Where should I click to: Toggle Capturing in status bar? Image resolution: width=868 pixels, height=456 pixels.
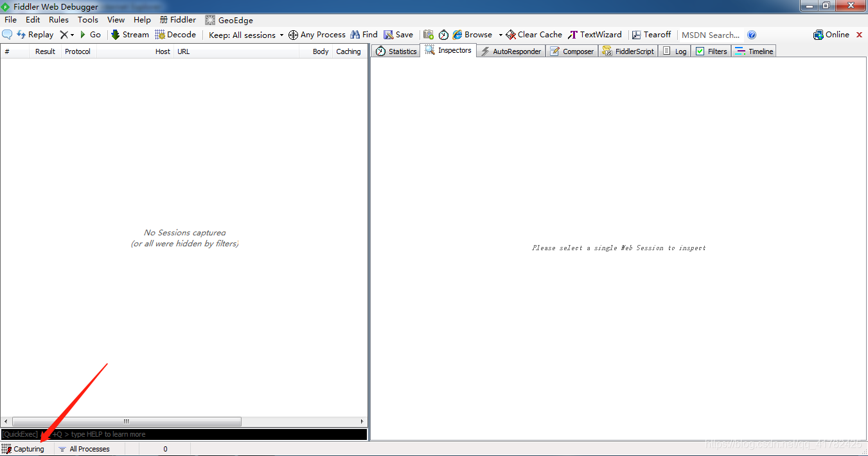(23, 449)
